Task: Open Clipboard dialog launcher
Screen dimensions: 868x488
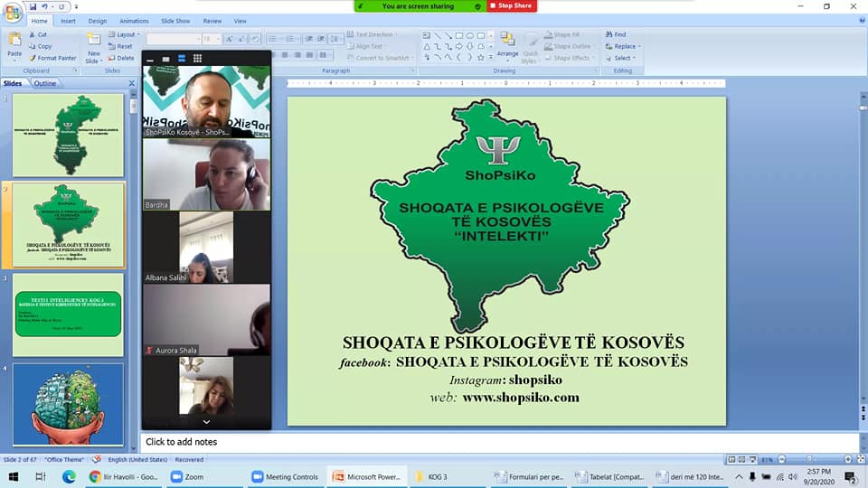Action: click(x=75, y=70)
